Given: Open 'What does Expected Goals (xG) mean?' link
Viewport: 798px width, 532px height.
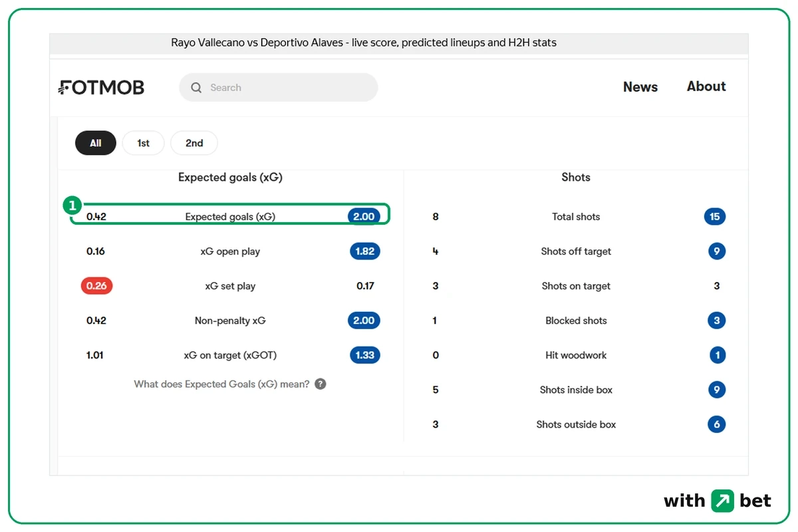Looking at the screenshot, I should click(221, 384).
